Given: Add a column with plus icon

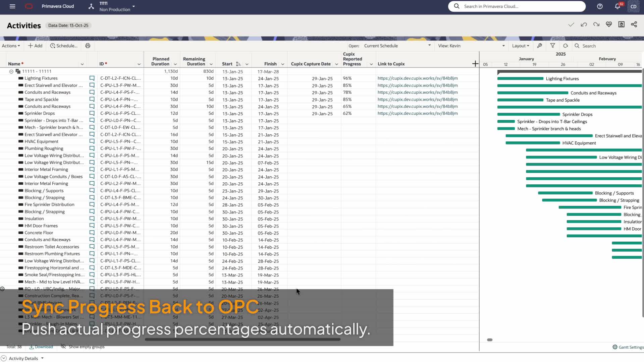Looking at the screenshot, I should coord(475,64).
